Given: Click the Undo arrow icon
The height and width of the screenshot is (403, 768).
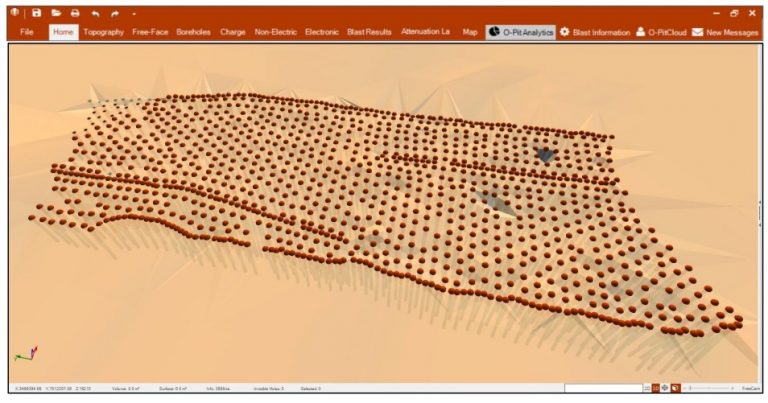Looking at the screenshot, I should tap(95, 13).
